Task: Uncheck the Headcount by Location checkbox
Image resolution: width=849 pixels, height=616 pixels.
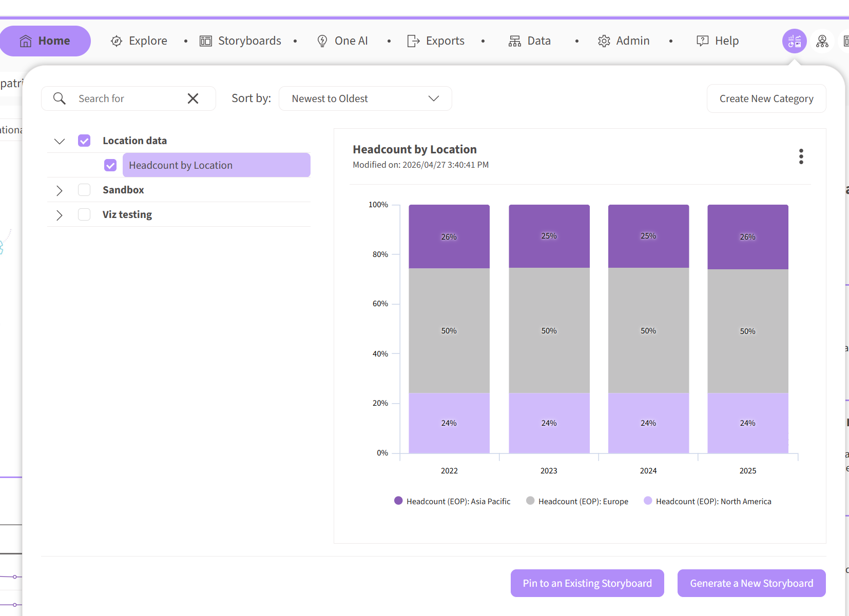Action: coord(110,165)
